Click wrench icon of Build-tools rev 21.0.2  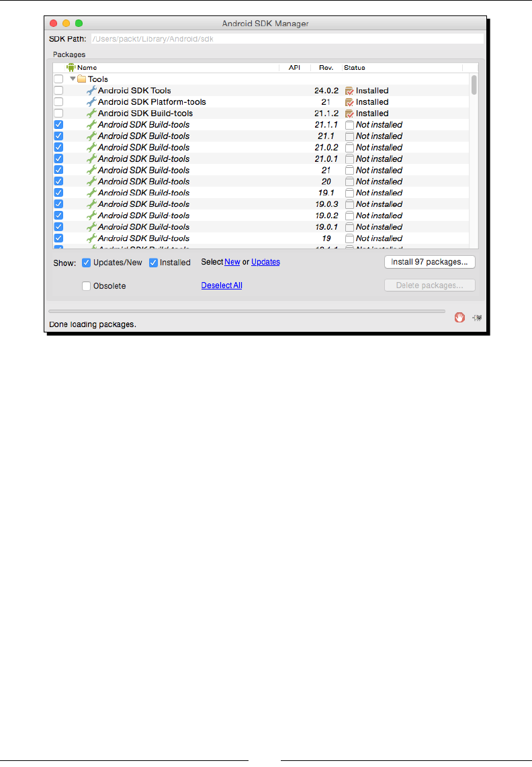(x=91, y=147)
